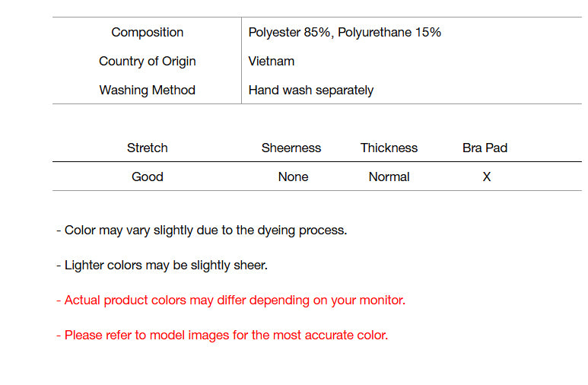This screenshot has height=385, width=588.
Task: Click the red model images note
Action: pos(222,335)
